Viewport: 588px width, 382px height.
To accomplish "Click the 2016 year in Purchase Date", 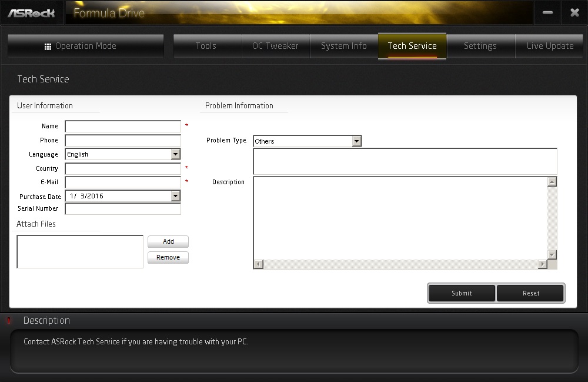I will coord(96,196).
